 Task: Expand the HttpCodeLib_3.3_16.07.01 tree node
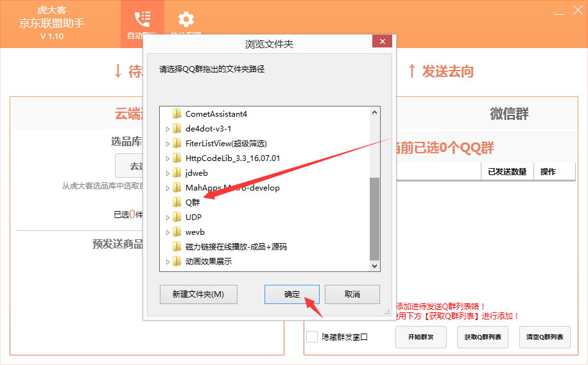point(168,158)
